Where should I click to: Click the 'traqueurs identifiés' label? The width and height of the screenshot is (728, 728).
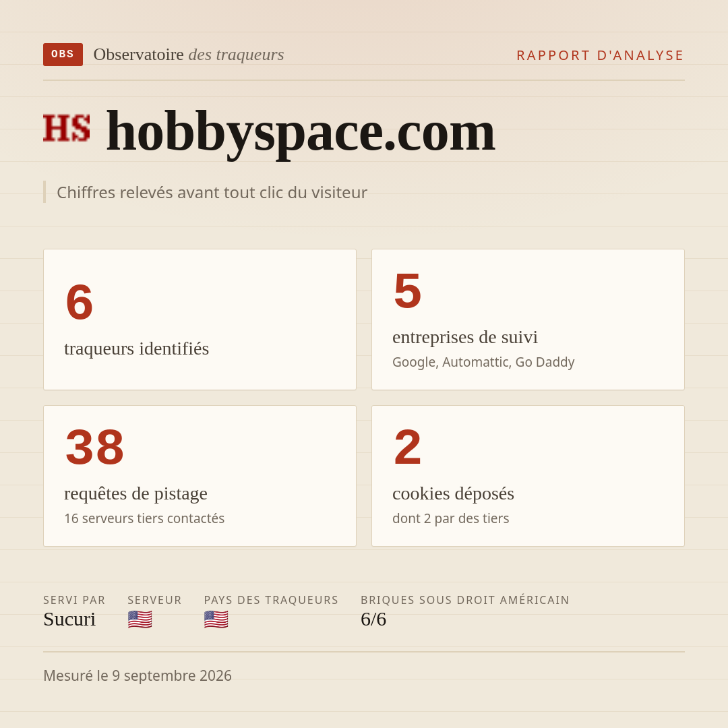[x=136, y=348]
